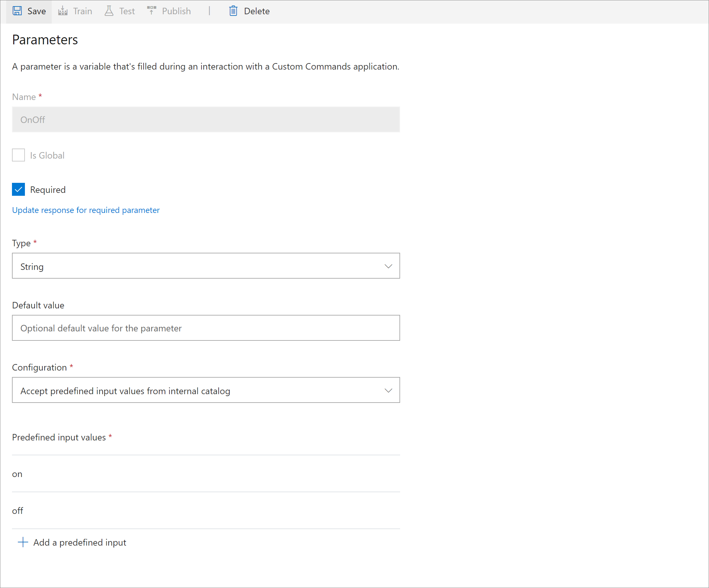Click the Configuration dropdown chevron arrow
Screen dimensions: 709x588
coord(388,390)
